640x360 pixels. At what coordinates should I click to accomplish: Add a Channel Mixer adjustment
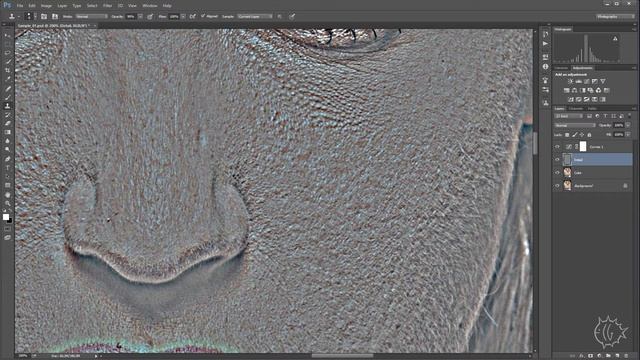(x=598, y=90)
